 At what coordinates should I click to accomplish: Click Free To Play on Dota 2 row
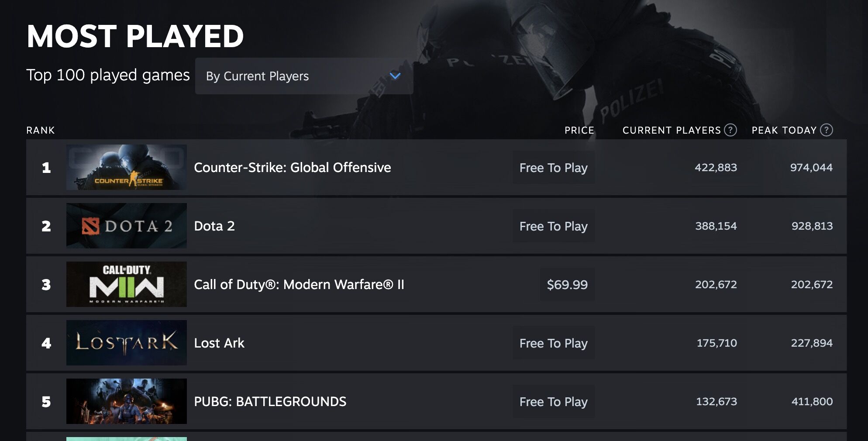553,226
